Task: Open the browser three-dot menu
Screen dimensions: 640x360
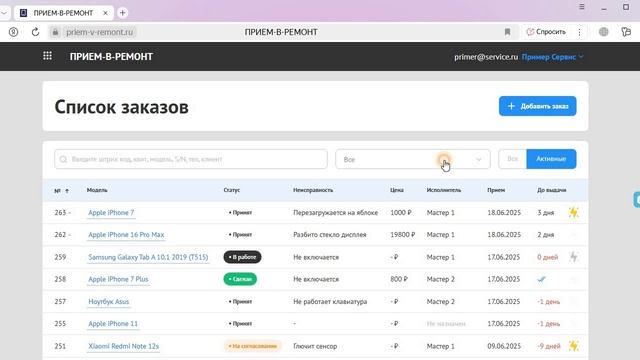Action: pos(579,32)
